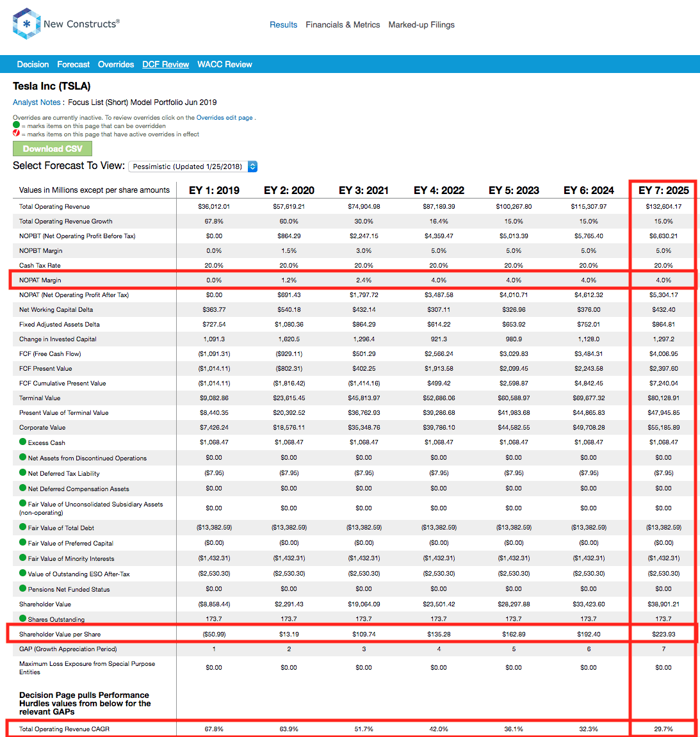The height and width of the screenshot is (737, 700).
Task: Click green dot beside Fair Value of Total Debt
Action: tap(22, 528)
